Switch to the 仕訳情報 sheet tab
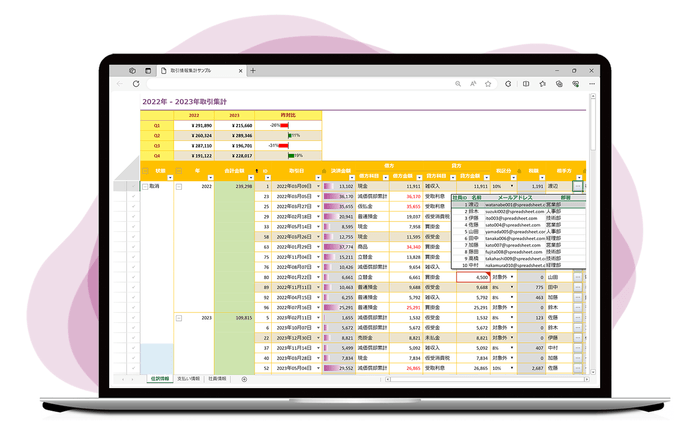This screenshot has height=429, width=700. [x=160, y=379]
